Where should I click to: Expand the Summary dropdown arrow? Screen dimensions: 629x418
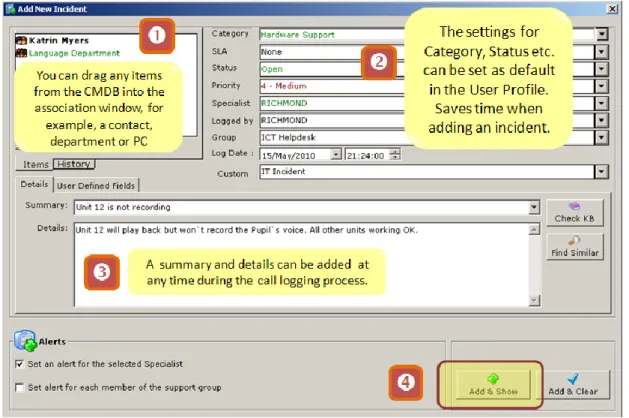click(534, 207)
